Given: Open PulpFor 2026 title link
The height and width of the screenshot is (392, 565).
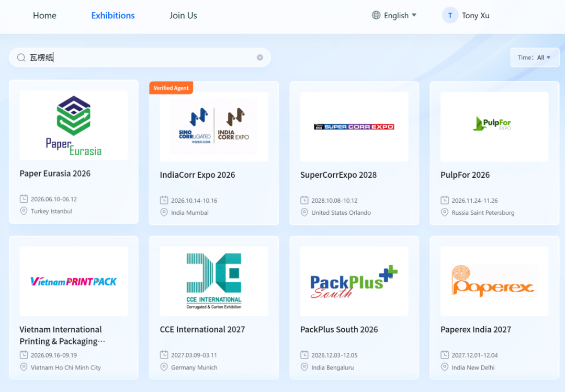Looking at the screenshot, I should (465, 175).
